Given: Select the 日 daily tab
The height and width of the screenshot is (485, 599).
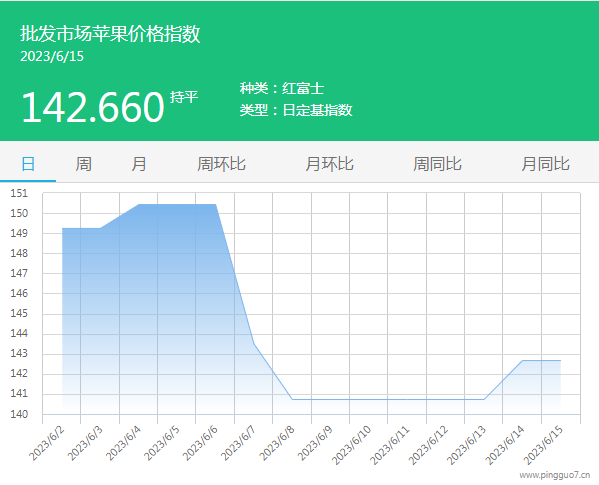Looking at the screenshot, I should [28, 164].
